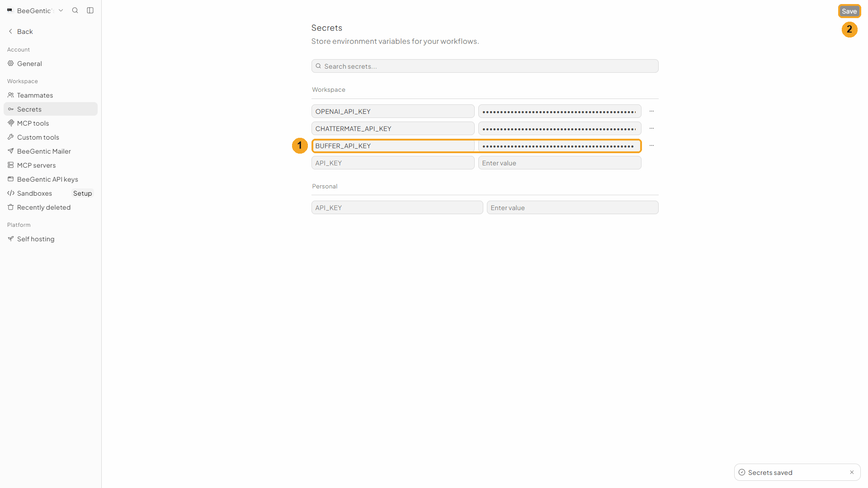The height and width of the screenshot is (488, 868).
Task: Click the General gear icon
Action: [x=11, y=63]
